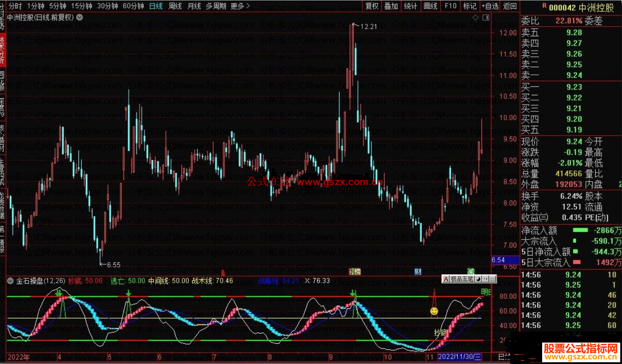Collapse the 中洲控股 chart title chevron
The image size is (622, 364).
point(80,17)
